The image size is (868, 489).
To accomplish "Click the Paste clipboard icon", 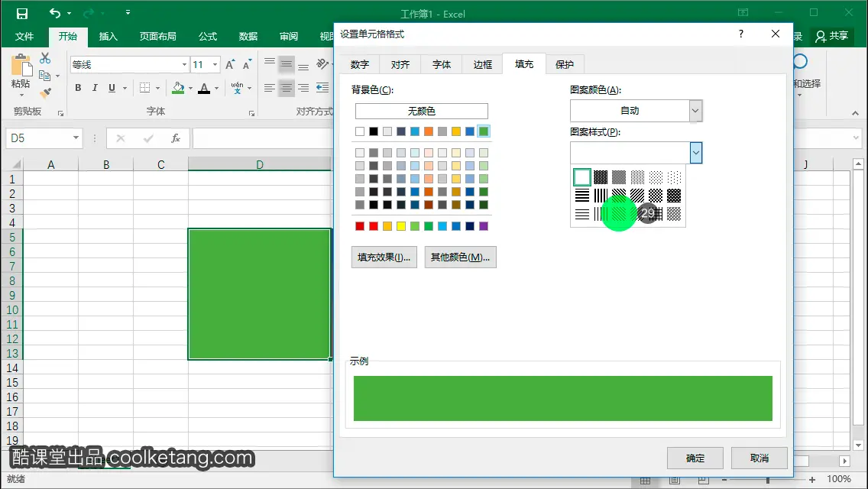I will 21,65.
